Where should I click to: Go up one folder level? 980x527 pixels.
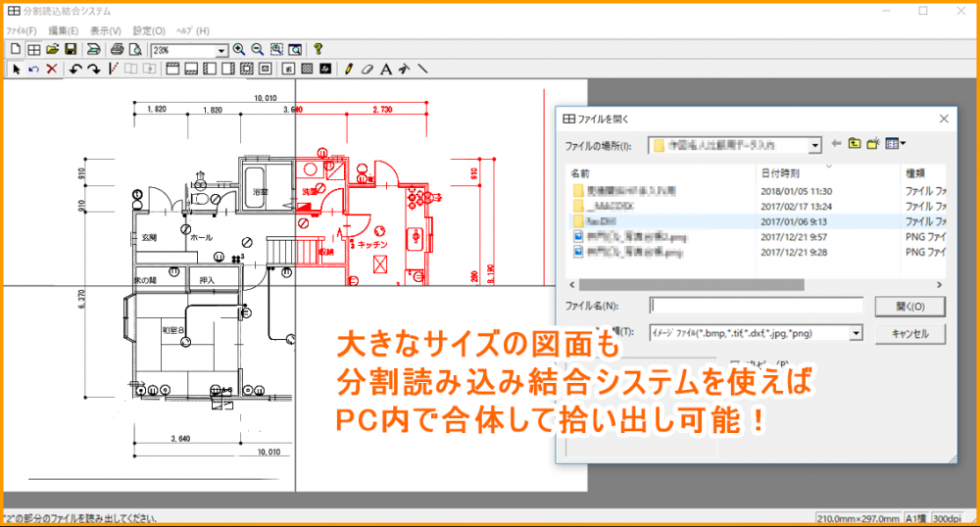[x=855, y=144]
